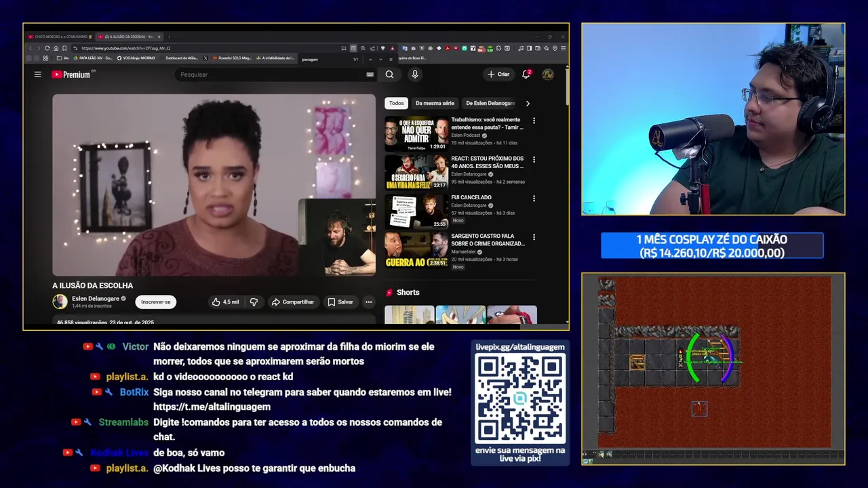The height and width of the screenshot is (488, 868).
Task: Open options menu for Trabalhismo video
Action: pos(534,121)
